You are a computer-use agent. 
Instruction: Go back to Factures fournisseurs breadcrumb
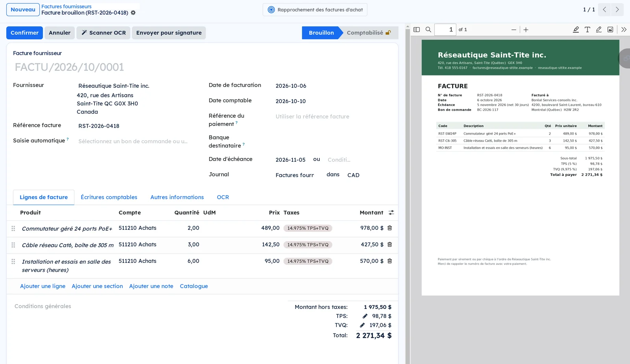click(x=66, y=6)
